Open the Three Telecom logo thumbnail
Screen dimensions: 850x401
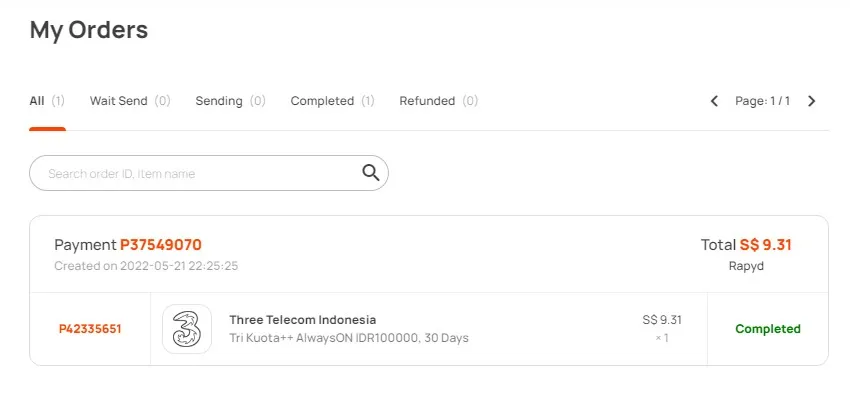[187, 329]
